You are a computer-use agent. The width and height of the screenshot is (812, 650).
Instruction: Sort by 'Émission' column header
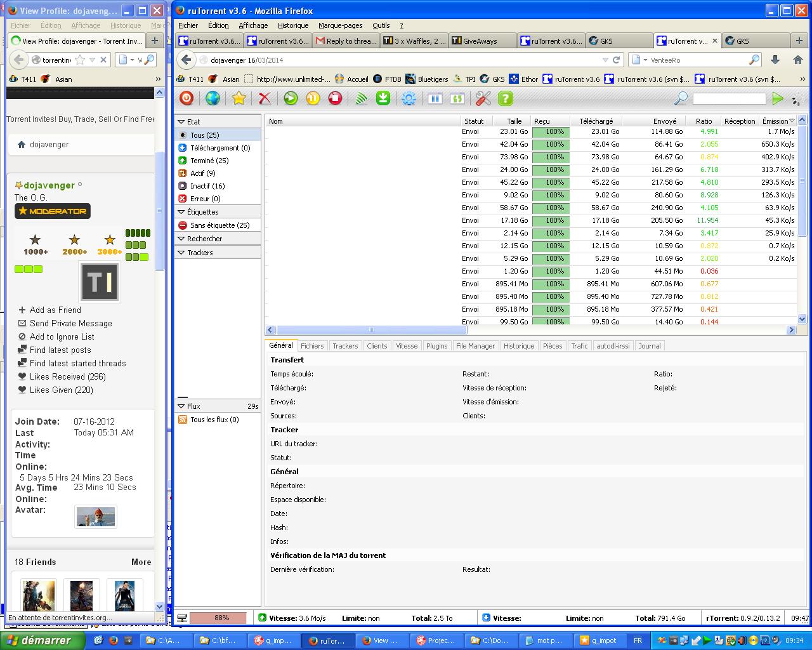(x=778, y=121)
